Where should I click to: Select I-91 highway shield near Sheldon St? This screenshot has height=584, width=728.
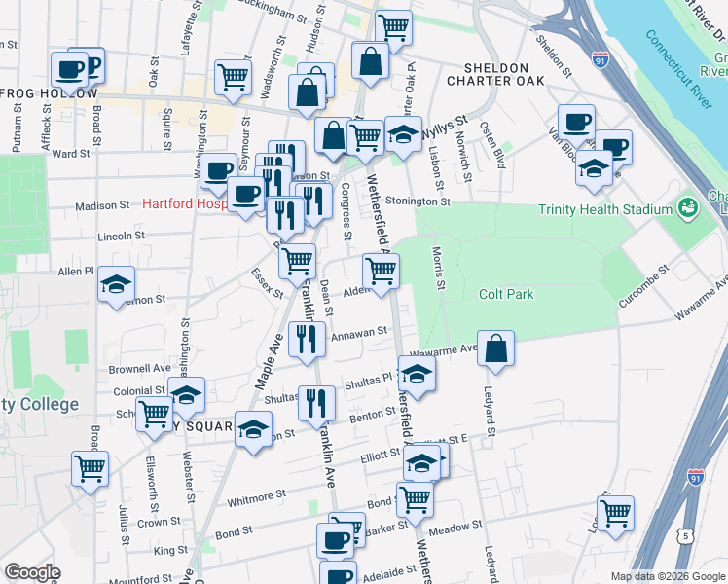(x=600, y=60)
